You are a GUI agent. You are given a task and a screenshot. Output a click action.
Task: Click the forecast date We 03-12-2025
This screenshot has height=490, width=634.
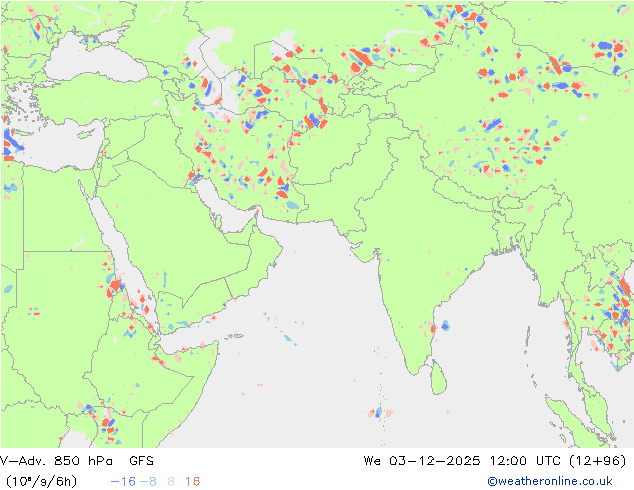[x=422, y=460]
